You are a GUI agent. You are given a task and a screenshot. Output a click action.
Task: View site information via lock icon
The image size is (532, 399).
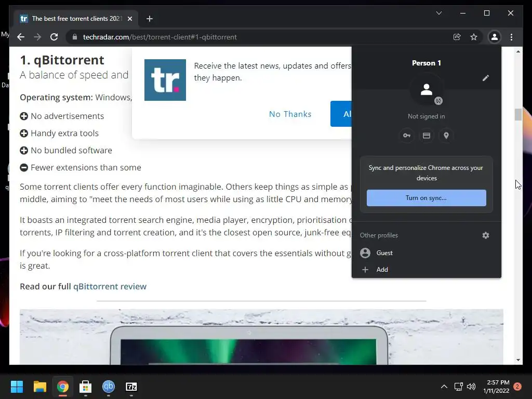click(x=75, y=37)
